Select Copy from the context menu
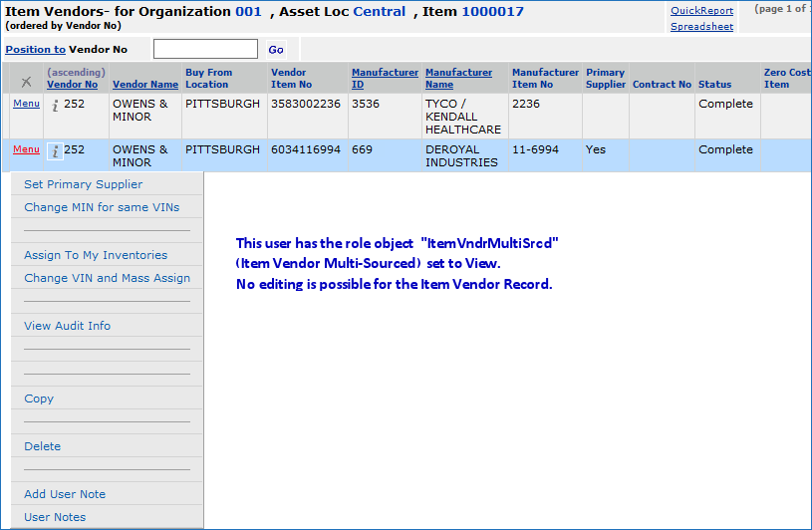Viewport: 812px width, 530px height. [39, 398]
